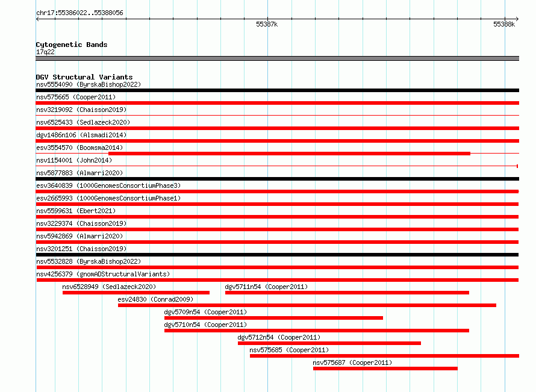The height and width of the screenshot is (392, 536).
Task: Click nsv6528949 (Sedlazeck2020) label
Action: point(109,287)
